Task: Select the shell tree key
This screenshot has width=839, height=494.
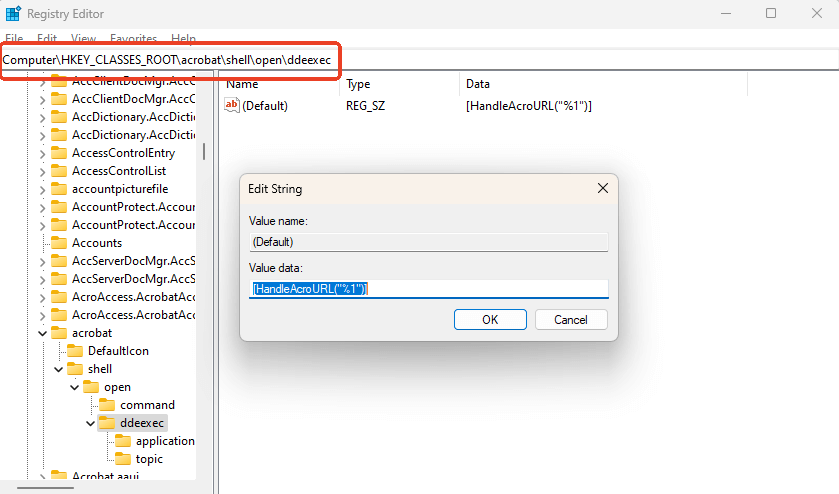Action: (100, 369)
